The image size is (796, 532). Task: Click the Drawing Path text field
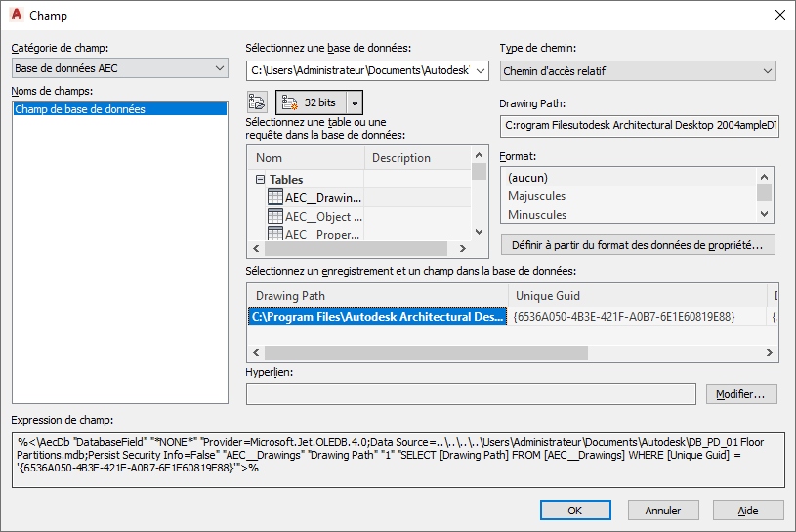639,125
